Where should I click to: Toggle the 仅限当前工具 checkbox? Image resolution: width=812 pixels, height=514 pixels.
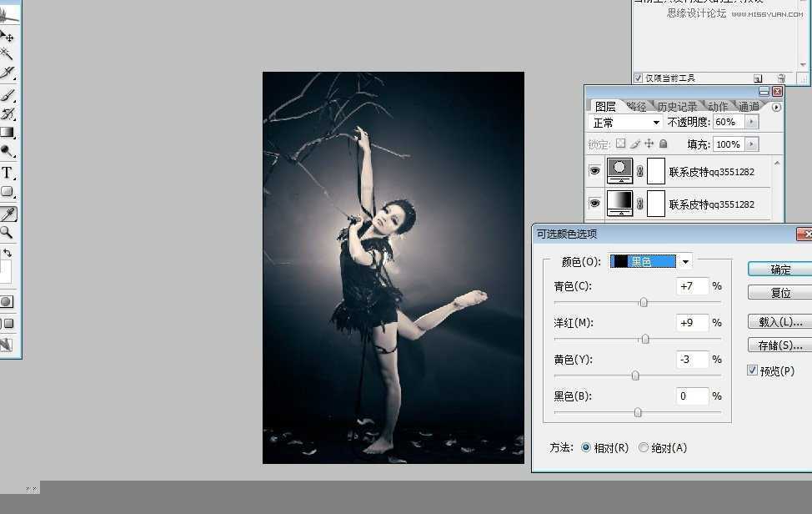pos(638,78)
